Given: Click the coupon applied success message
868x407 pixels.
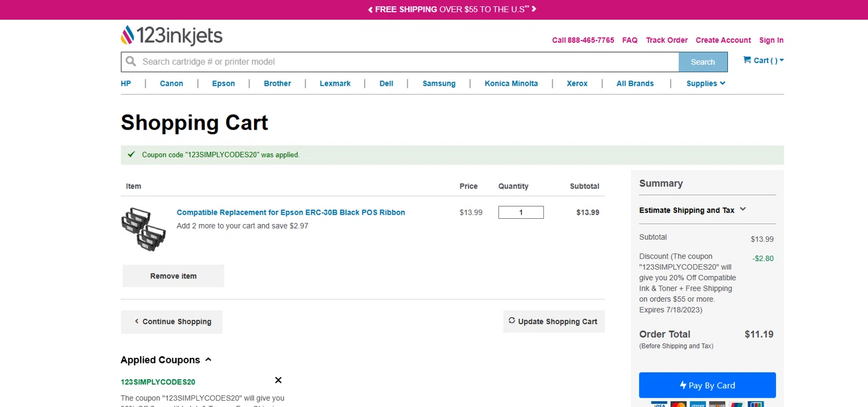Looking at the screenshot, I should [452, 155].
